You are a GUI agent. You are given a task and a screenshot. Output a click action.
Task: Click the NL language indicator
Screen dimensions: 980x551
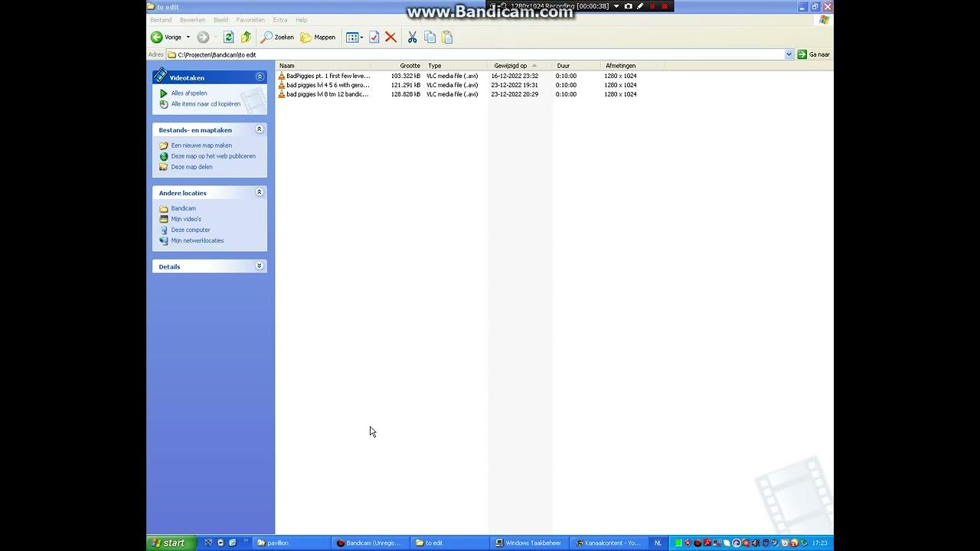[658, 543]
